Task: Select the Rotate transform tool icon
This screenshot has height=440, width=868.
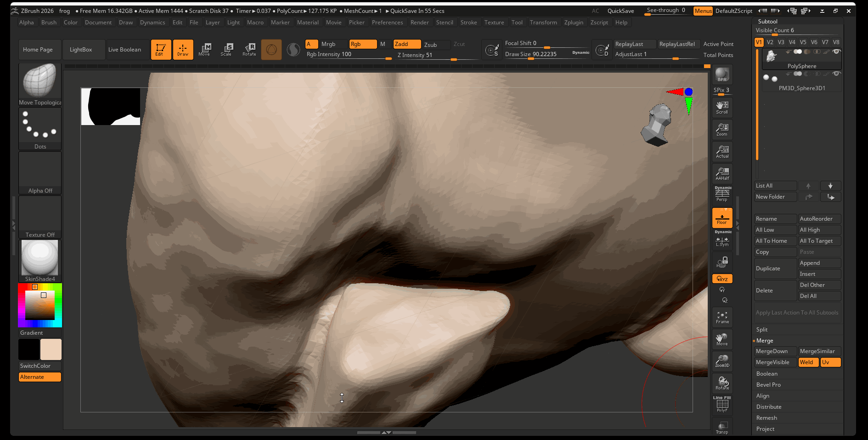Action: tap(249, 49)
